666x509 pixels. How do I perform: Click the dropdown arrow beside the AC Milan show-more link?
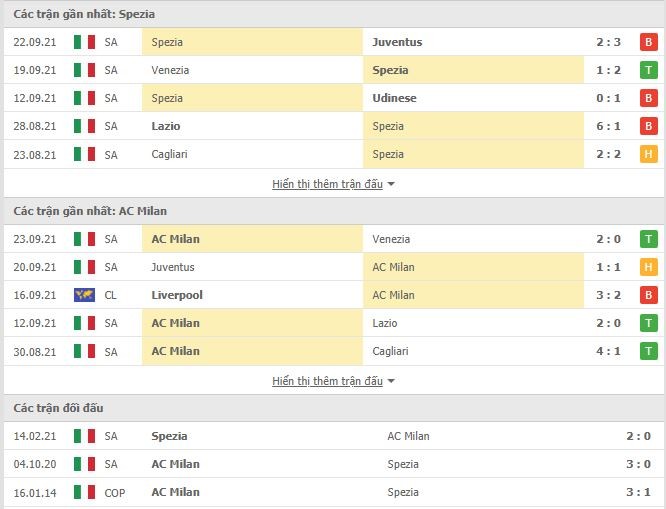[391, 381]
